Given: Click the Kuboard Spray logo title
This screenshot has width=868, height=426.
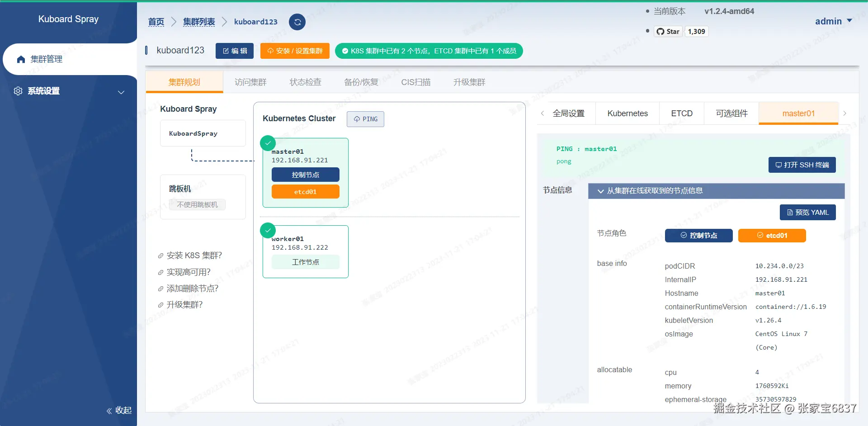Looking at the screenshot, I should (68, 19).
